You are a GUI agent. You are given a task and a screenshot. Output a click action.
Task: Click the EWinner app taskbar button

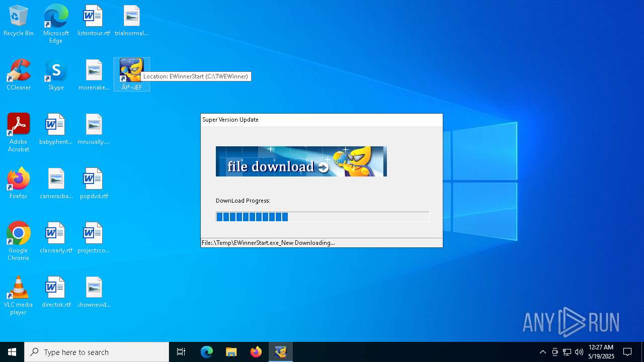point(281,352)
